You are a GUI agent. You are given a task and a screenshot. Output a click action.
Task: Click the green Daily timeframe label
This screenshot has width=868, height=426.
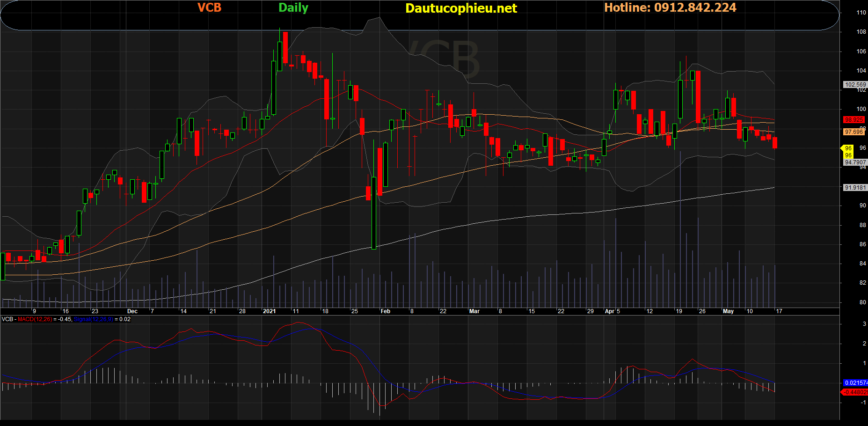[x=293, y=8]
